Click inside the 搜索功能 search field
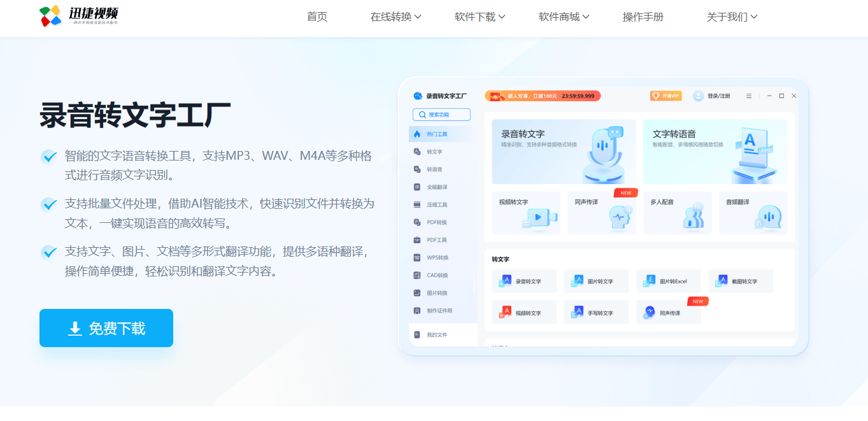The height and width of the screenshot is (421, 868). point(441,114)
